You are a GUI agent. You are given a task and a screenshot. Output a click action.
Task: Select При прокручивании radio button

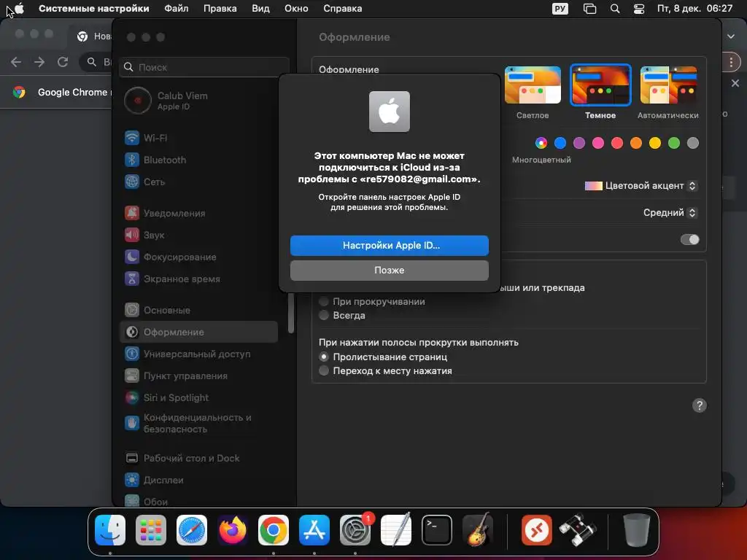pos(324,301)
